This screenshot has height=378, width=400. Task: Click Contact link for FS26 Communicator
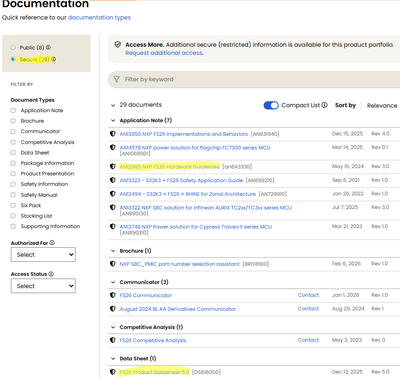click(x=308, y=295)
